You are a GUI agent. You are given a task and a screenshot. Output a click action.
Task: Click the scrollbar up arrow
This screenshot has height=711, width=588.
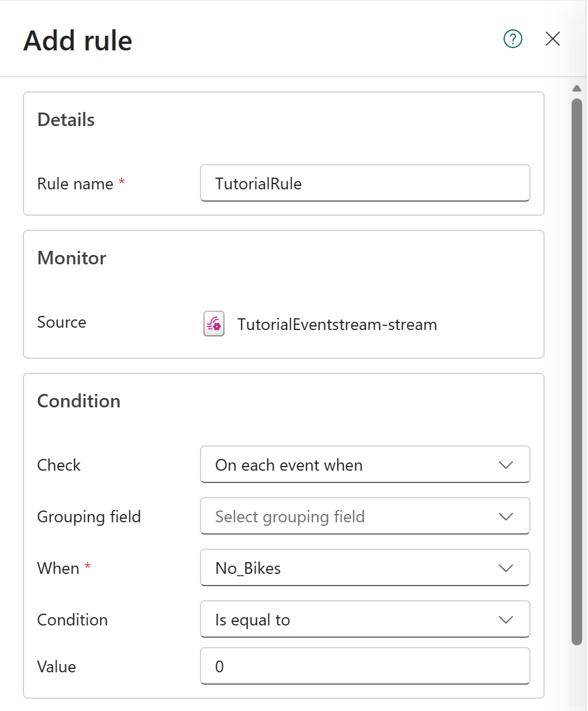point(577,87)
